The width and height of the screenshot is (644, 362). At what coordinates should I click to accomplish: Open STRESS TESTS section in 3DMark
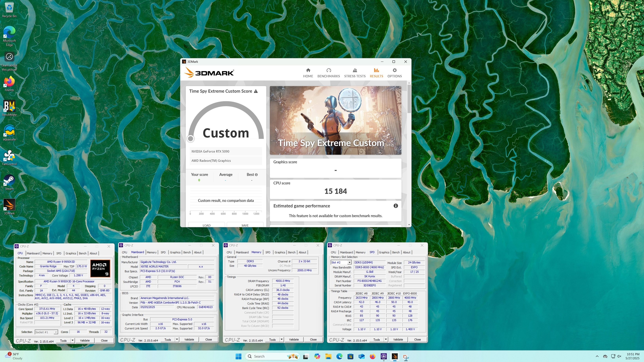click(355, 73)
